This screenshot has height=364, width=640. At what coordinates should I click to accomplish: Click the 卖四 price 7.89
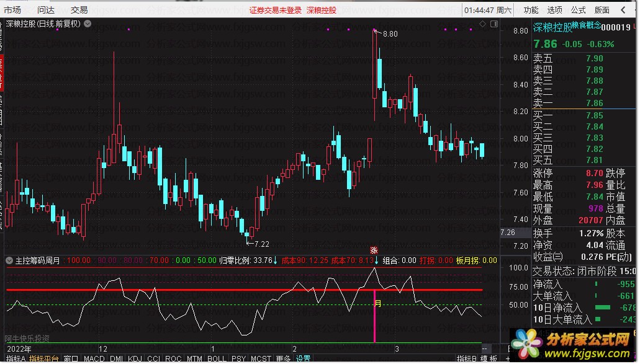(595, 69)
